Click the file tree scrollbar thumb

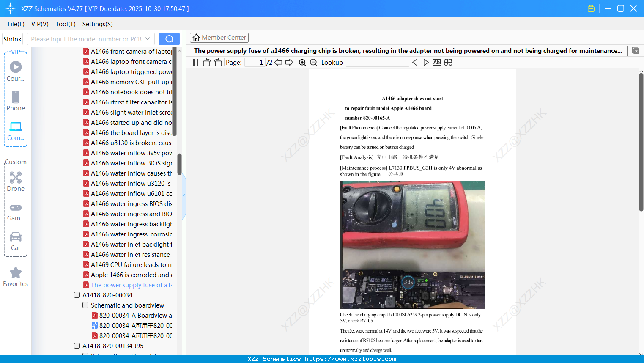point(179,164)
